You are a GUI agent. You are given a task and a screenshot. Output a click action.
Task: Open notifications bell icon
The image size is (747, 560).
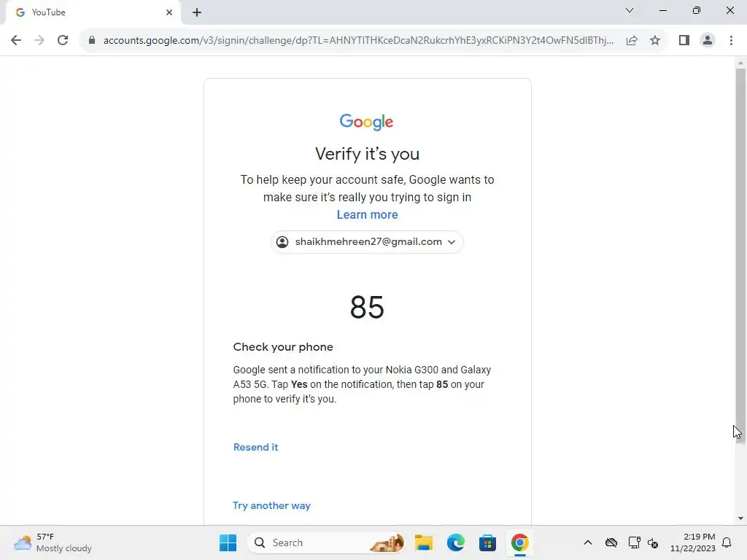(727, 542)
